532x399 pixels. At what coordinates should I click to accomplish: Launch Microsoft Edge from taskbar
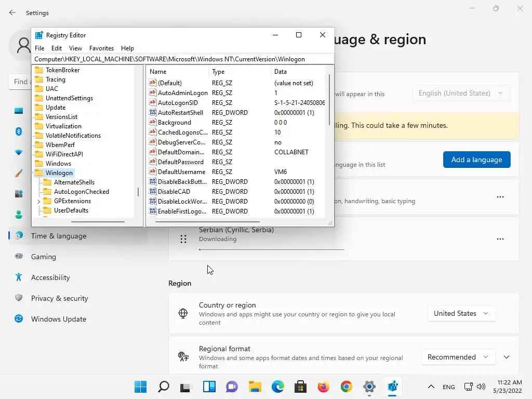tap(278, 387)
